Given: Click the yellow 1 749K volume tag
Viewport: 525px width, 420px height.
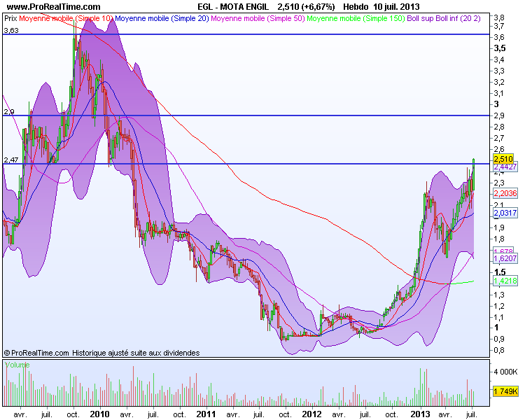Looking at the screenshot, I should pos(506,391).
